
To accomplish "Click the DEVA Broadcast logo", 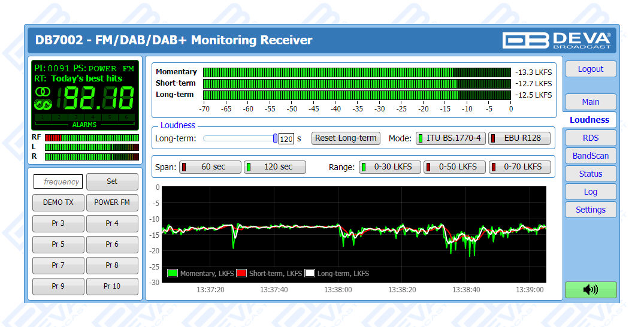I will tap(557, 40).
